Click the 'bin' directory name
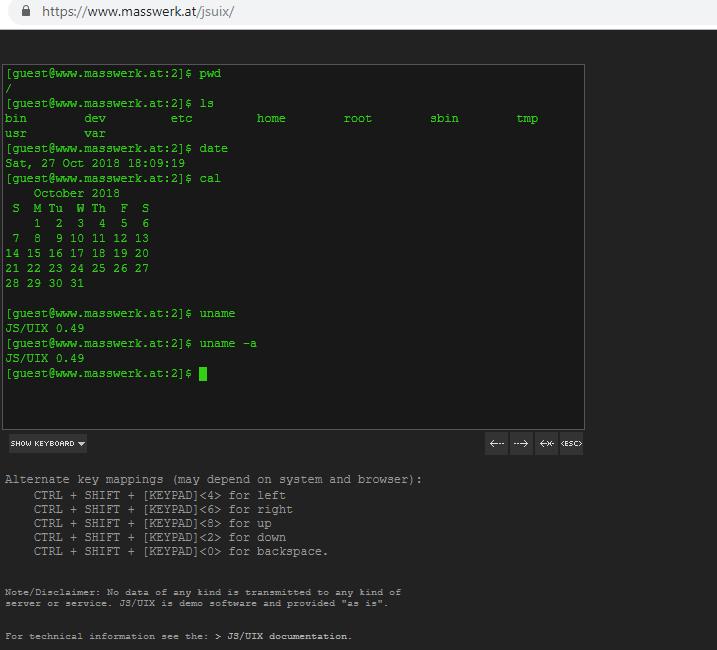The image size is (717, 650). click(16, 118)
